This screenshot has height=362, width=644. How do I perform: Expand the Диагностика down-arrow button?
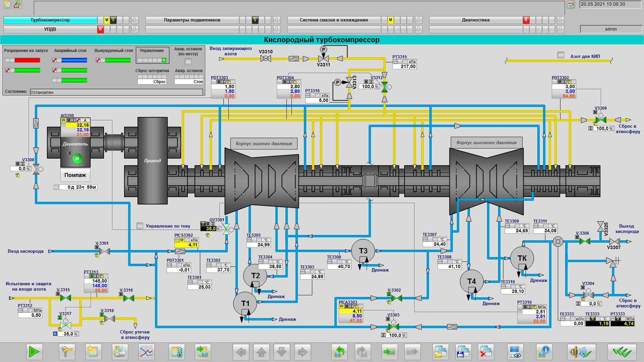coord(560,20)
